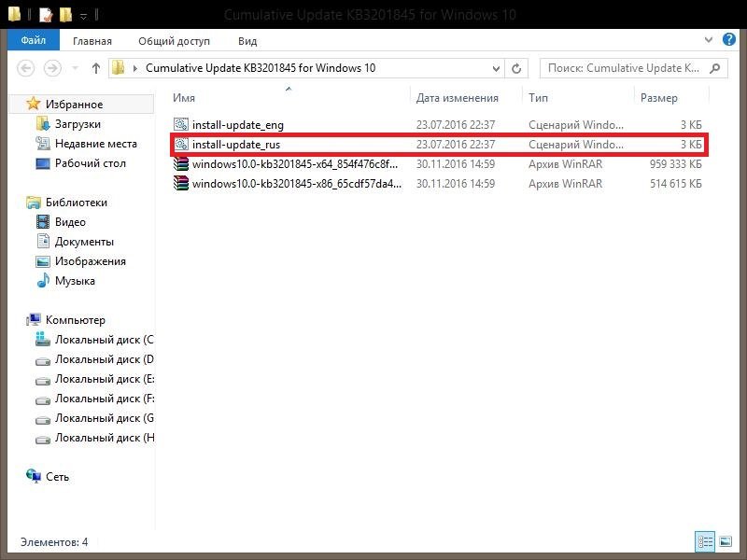Open the Файл ribbon tab
Viewport: 747px width, 560px height.
(34, 40)
